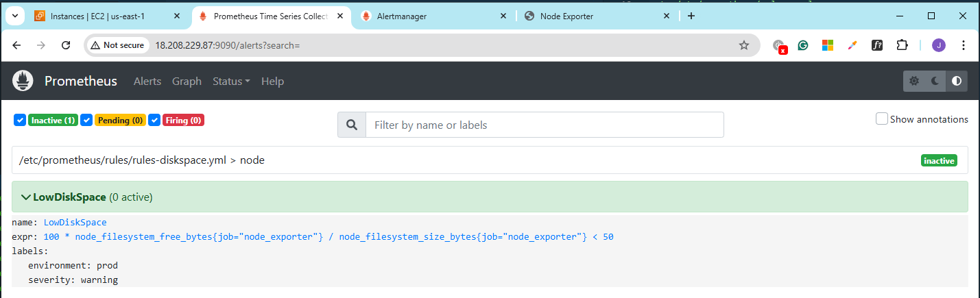Open the Graph menu item
Viewport: 980px width, 298px height.
[187, 81]
